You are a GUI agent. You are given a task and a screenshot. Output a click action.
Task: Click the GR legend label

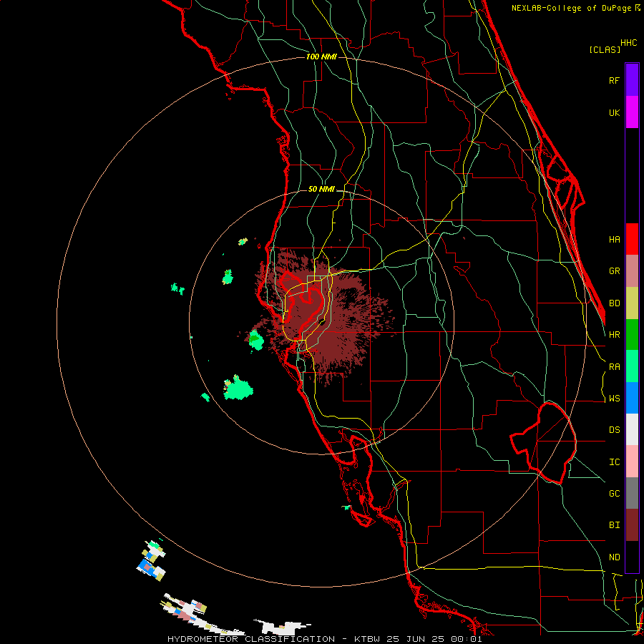614,270
